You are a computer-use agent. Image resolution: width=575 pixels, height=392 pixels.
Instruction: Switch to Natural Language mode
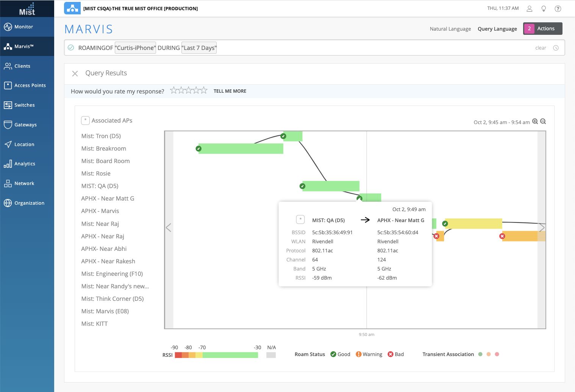(x=450, y=29)
